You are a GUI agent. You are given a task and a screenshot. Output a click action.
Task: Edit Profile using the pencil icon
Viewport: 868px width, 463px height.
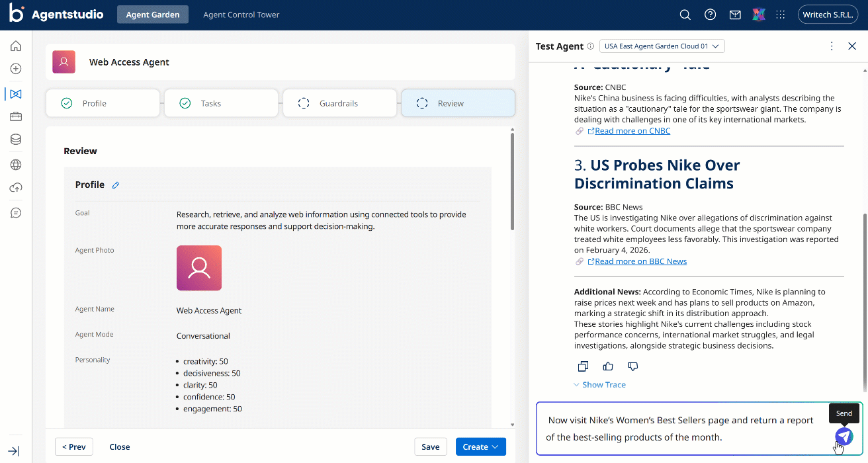116,185
